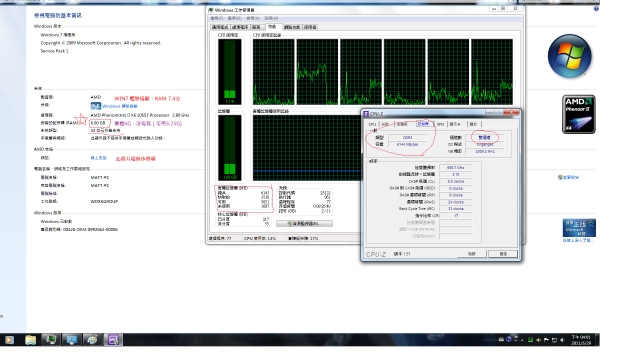Switch to the CPU tab in CPU-Z
This screenshot has width=640, height=360.
pyautogui.click(x=372, y=124)
